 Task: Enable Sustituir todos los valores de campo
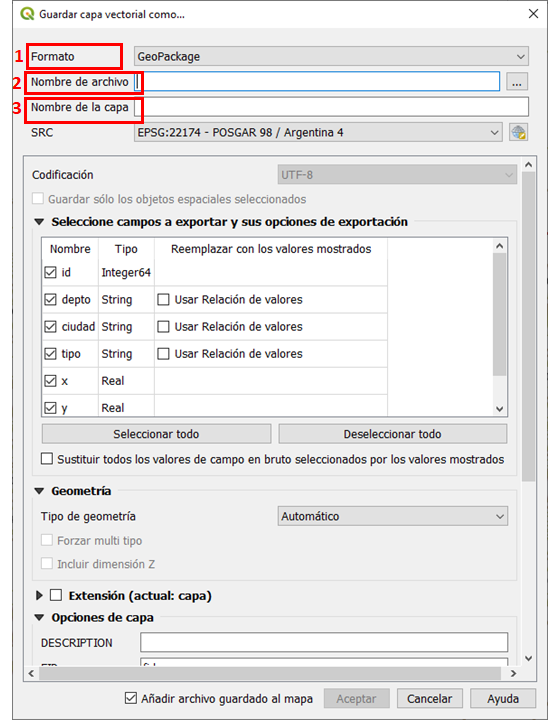pyautogui.click(x=46, y=459)
